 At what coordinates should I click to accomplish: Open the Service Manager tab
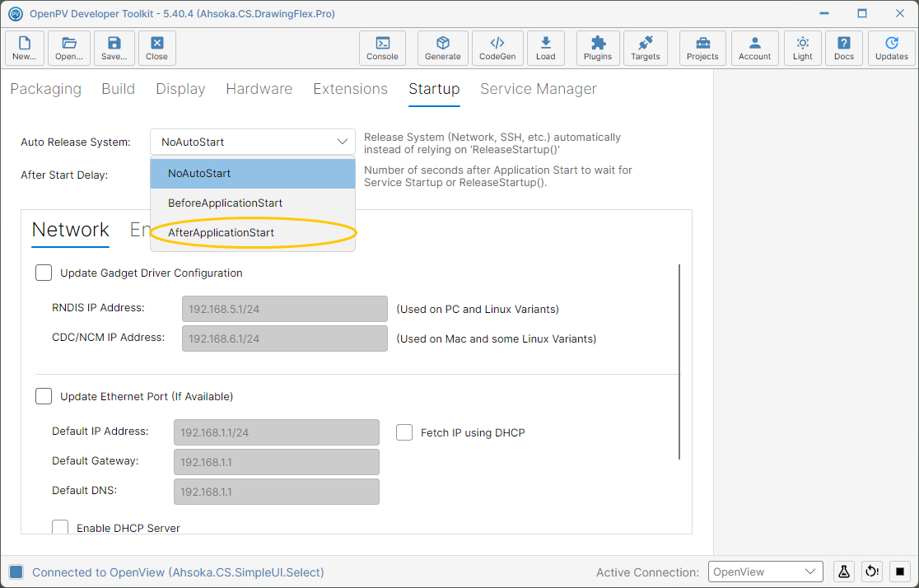coord(538,89)
